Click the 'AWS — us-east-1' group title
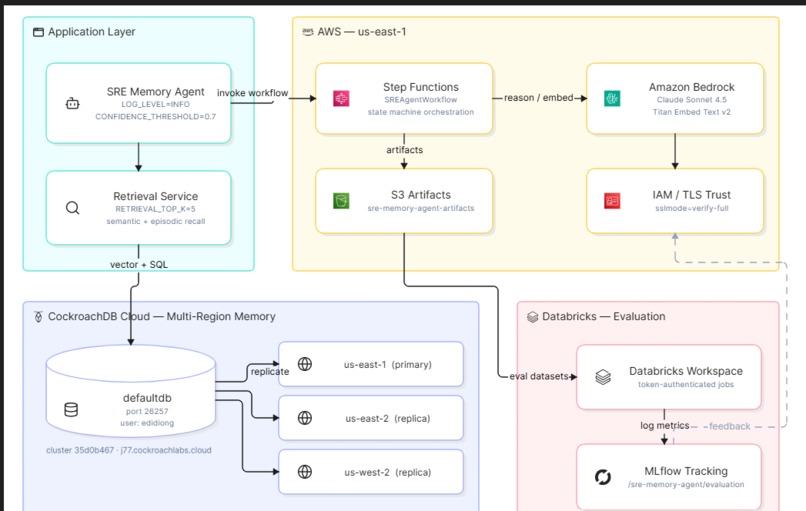The width and height of the screenshot is (806, 511). point(361,32)
